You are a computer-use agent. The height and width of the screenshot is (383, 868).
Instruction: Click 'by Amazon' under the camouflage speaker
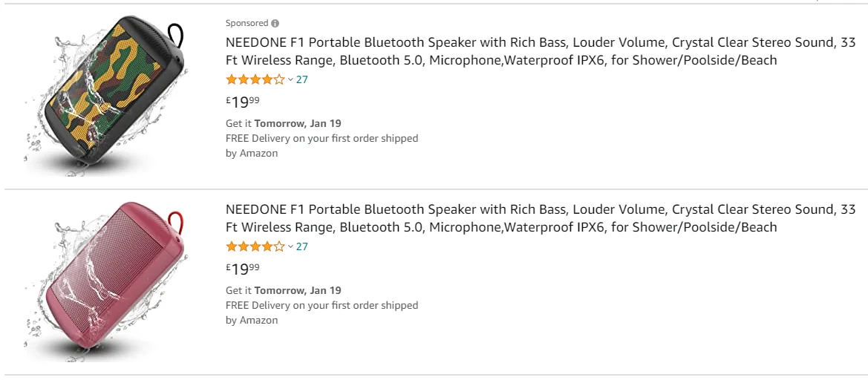click(252, 153)
